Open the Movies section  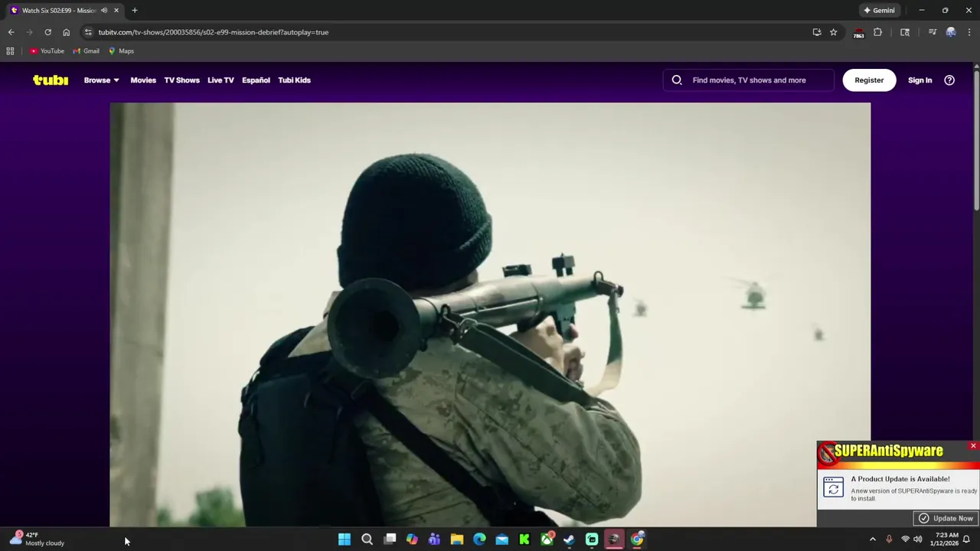(143, 80)
